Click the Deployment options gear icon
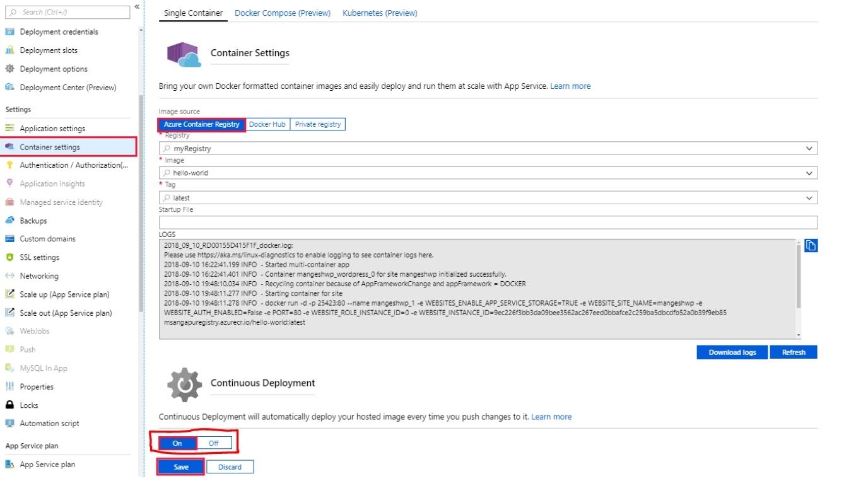Image resolution: width=868 pixels, height=481 pixels. (9, 69)
